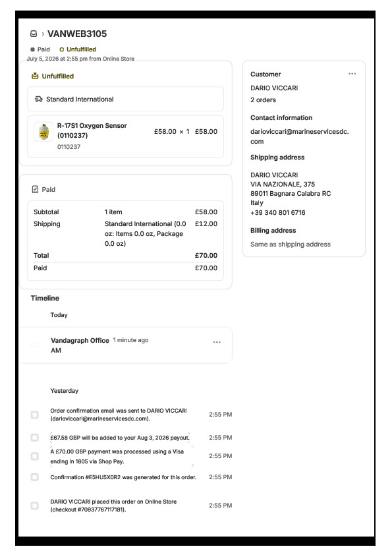The width and height of the screenshot is (392, 555).
Task: Select the order confirmation email timeline marker
Action: [x=35, y=415]
